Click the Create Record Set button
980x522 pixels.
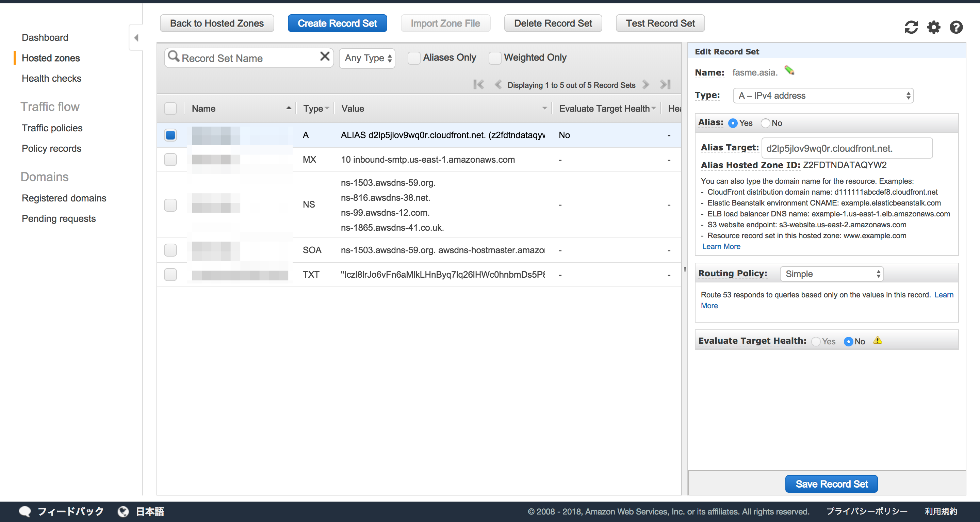[337, 23]
